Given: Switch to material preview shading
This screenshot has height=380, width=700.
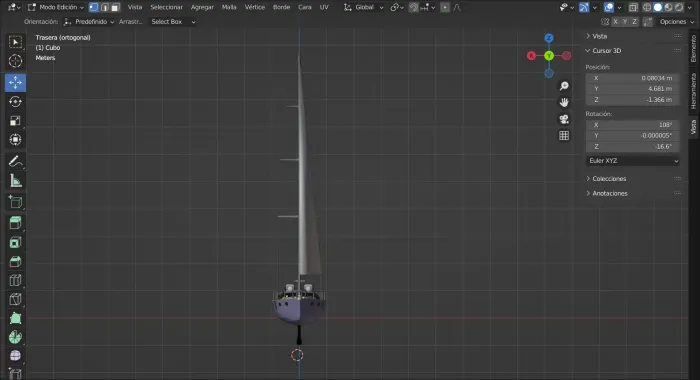Looking at the screenshot, I should pos(668,7).
